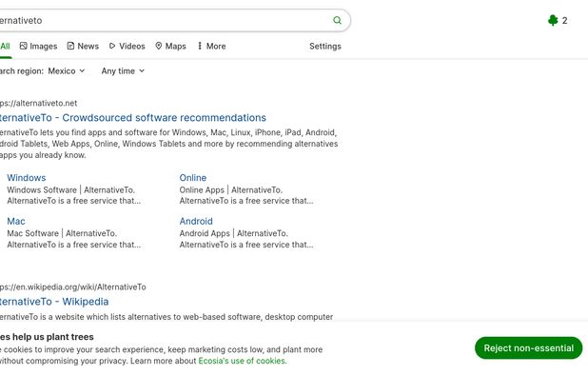This screenshot has width=588, height=375.
Task: Open the Android sitelink
Action: click(196, 221)
